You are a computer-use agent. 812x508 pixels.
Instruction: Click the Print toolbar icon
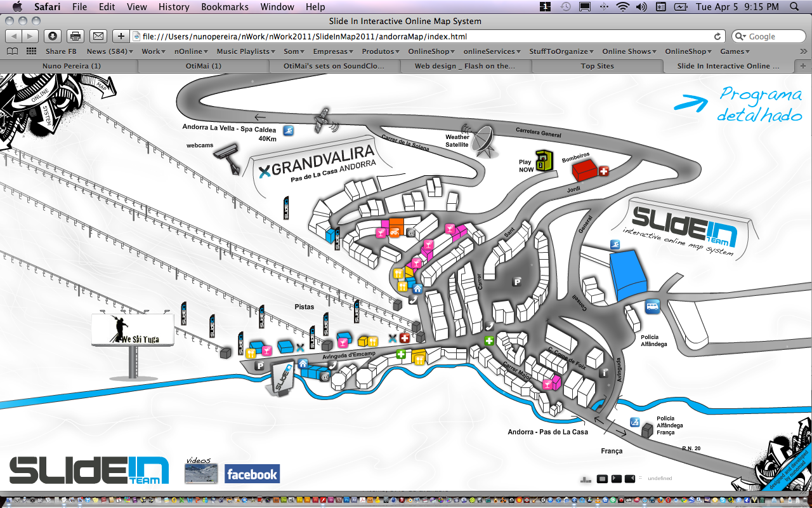point(75,36)
